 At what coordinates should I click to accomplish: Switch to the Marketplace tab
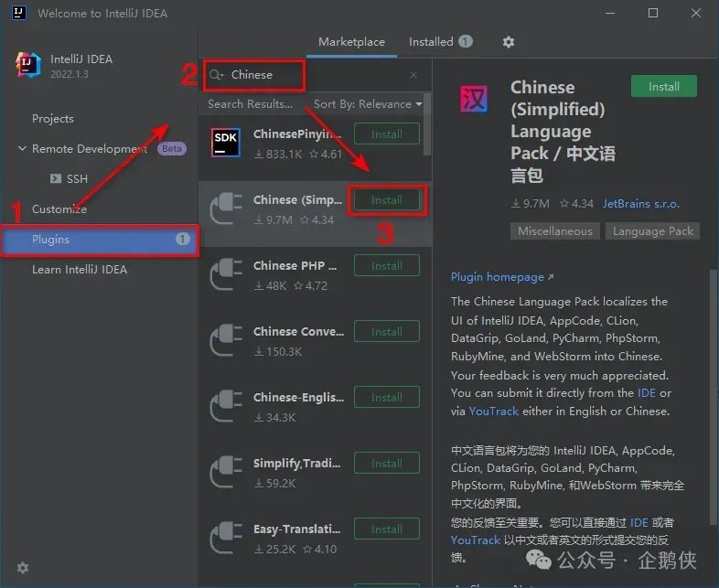(351, 42)
